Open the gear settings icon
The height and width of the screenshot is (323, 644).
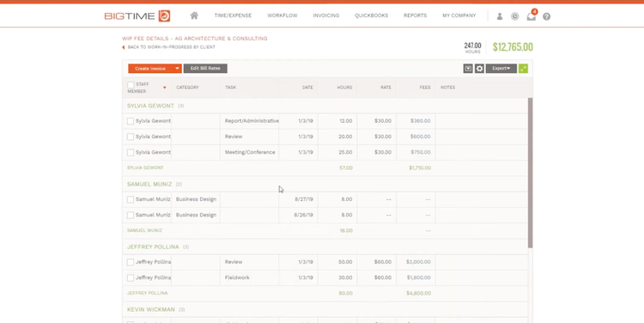[x=479, y=69]
